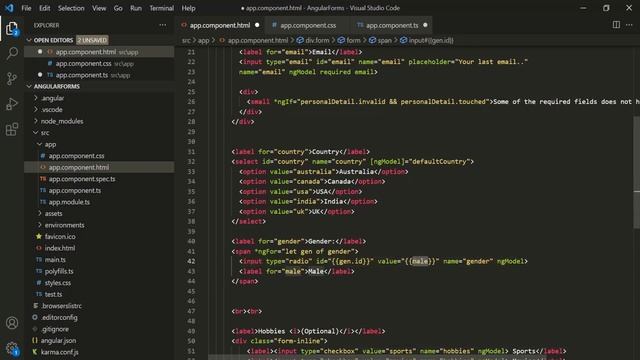The height and width of the screenshot is (360, 640).
Task: Switch to the app.component.css tab
Action: tap(308, 25)
